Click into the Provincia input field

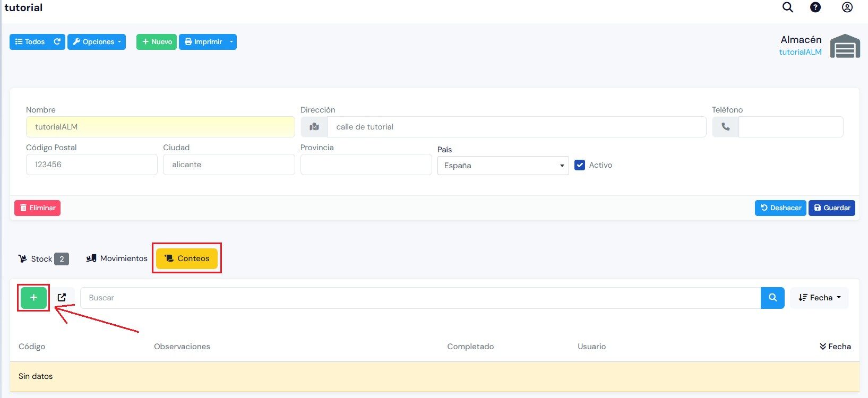click(x=366, y=165)
